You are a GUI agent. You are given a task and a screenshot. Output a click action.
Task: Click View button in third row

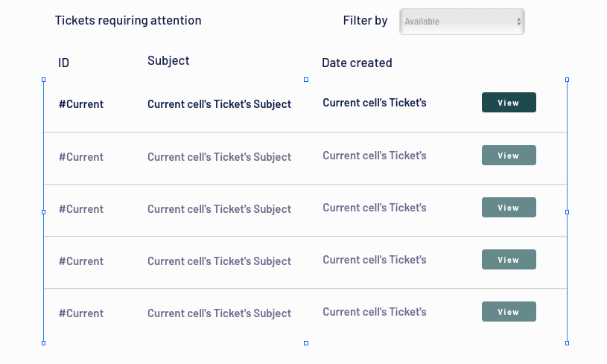(x=509, y=208)
